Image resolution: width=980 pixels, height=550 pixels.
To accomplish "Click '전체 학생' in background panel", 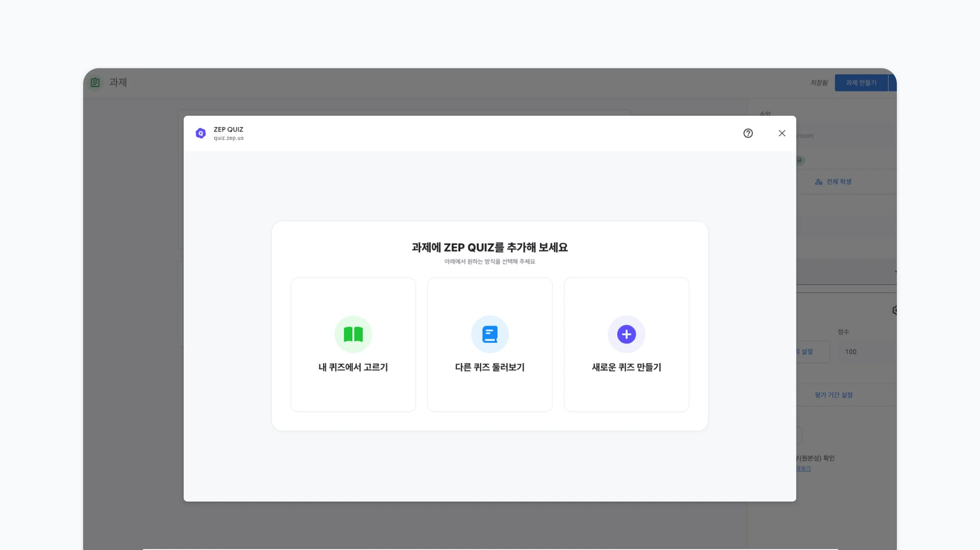I will 839,182.
